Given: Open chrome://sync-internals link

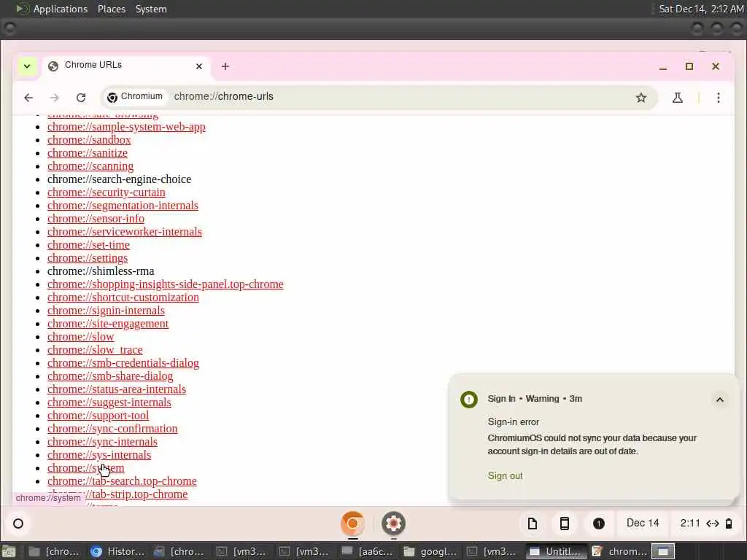Looking at the screenshot, I should (102, 442).
